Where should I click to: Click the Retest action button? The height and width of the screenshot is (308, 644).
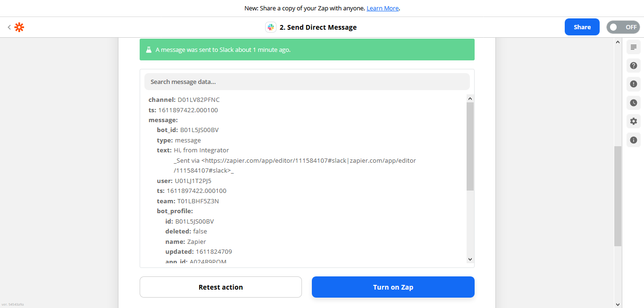(x=220, y=287)
